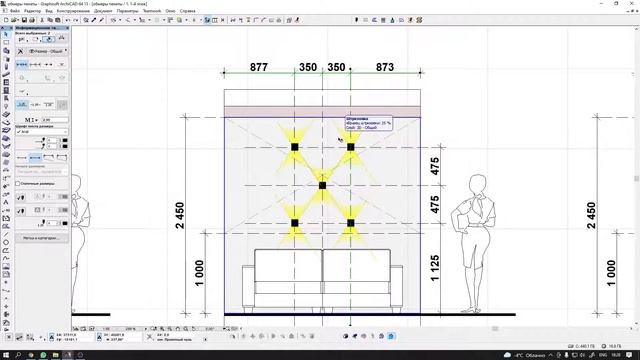Enable the 'Отличные размеры' checkbox

tap(18, 184)
